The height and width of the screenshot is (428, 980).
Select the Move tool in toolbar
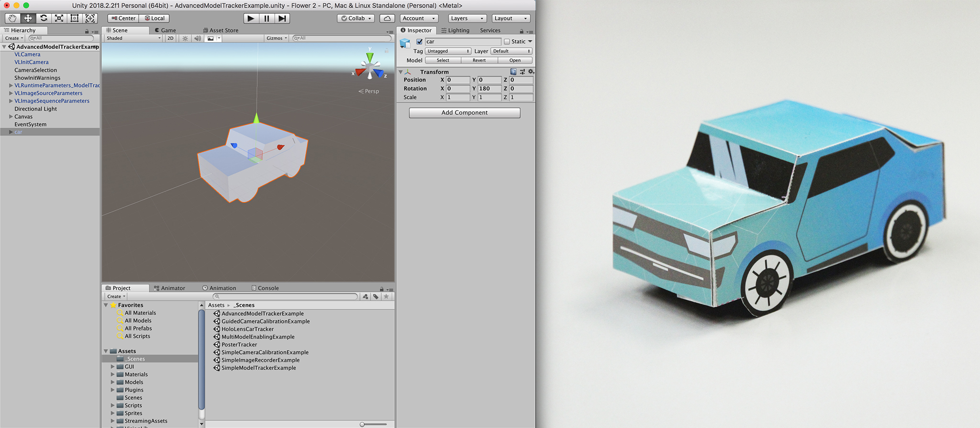(x=28, y=18)
